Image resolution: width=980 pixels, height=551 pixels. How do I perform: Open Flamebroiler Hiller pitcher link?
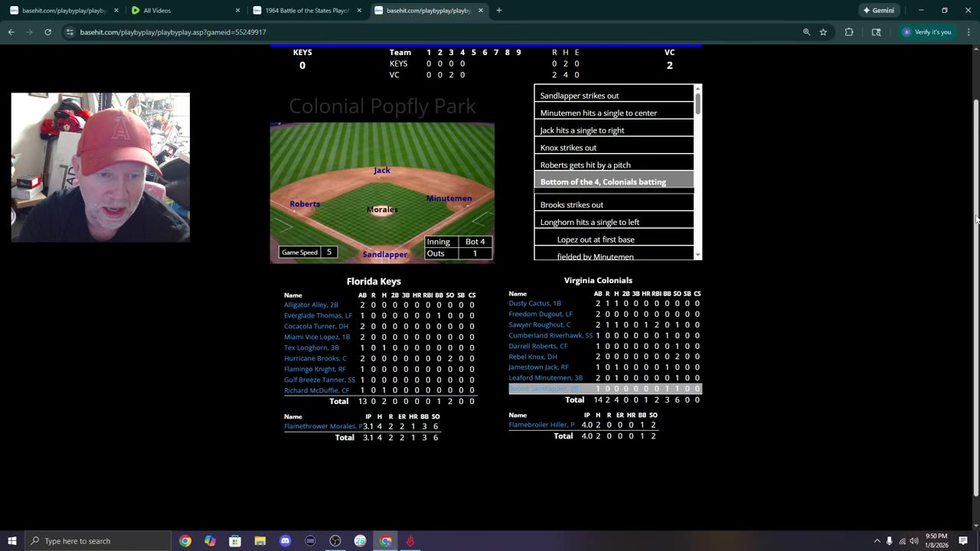point(542,425)
